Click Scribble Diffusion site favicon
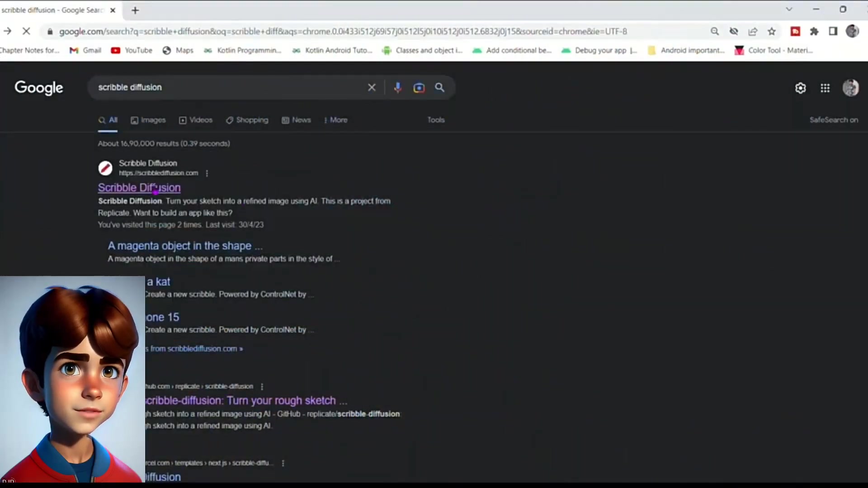The image size is (868, 488). point(105,168)
